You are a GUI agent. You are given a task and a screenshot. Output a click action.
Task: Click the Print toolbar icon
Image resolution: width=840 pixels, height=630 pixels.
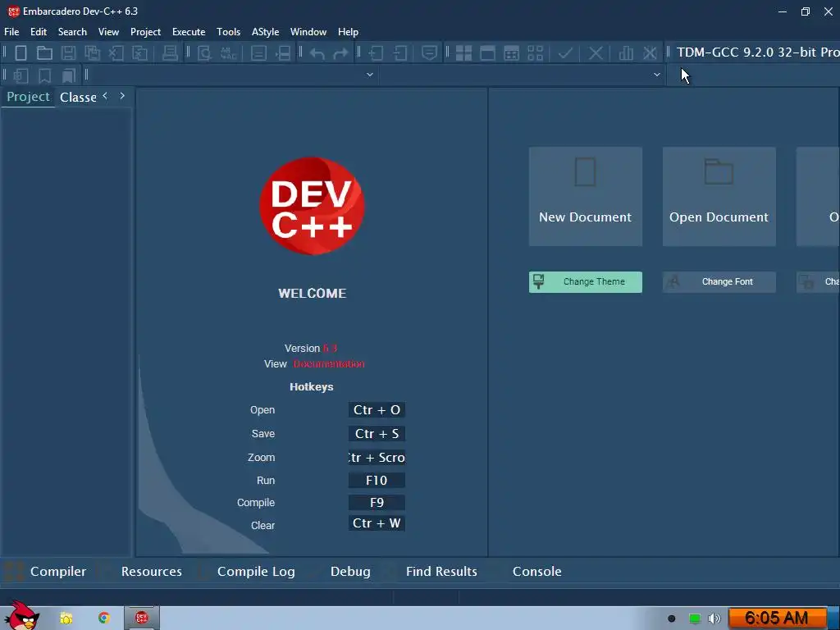(x=170, y=53)
